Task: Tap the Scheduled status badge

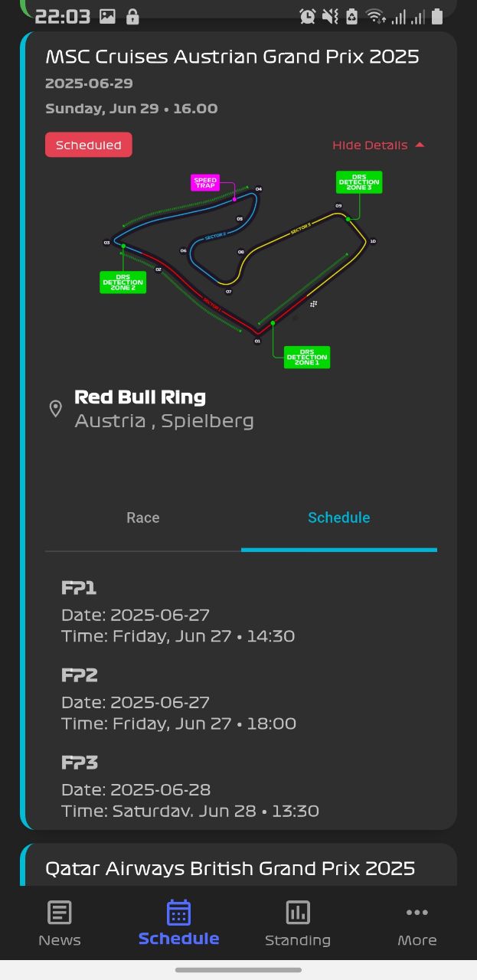Action: click(x=89, y=145)
